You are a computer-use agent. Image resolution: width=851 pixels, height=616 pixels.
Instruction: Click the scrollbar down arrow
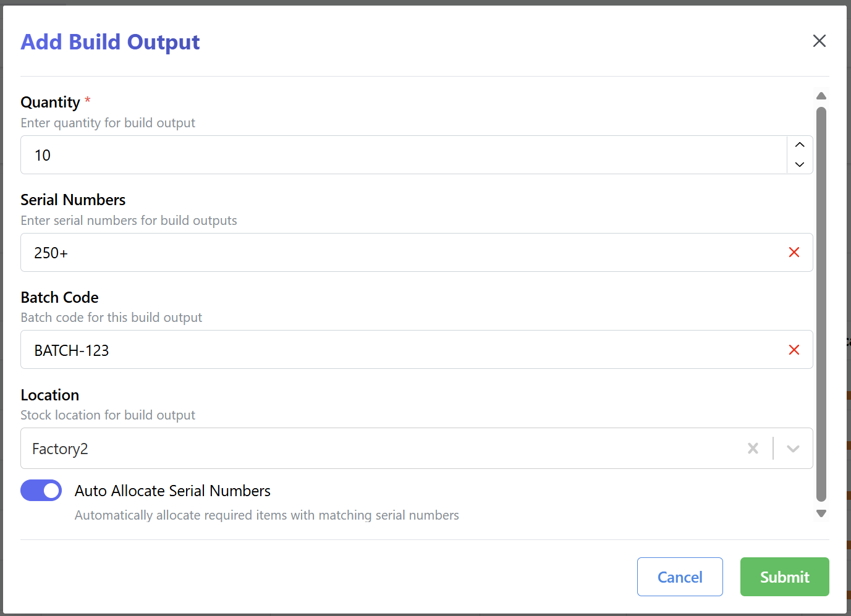pos(821,513)
